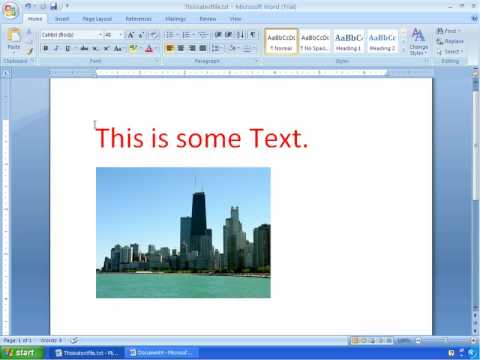Switch to the References tab
The height and width of the screenshot is (360, 480).
click(x=138, y=19)
